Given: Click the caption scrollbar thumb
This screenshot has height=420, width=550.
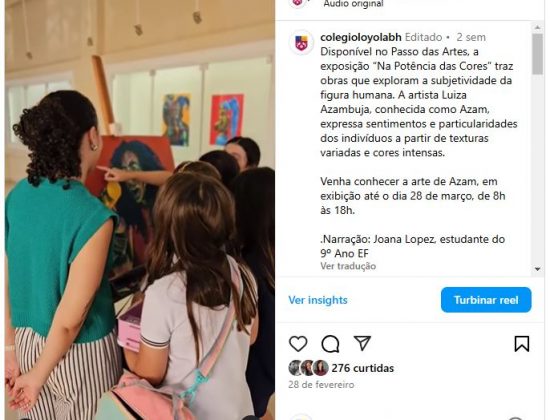Looking at the screenshot, I should (537, 54).
